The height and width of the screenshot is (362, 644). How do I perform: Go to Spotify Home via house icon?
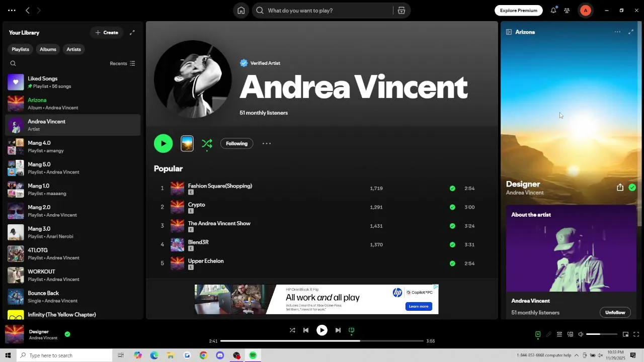(241, 11)
